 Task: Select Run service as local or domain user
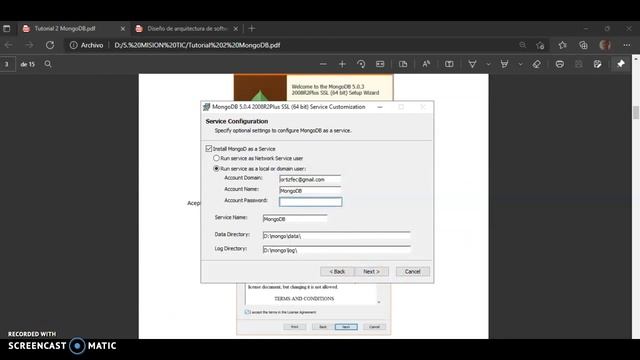[216, 169]
